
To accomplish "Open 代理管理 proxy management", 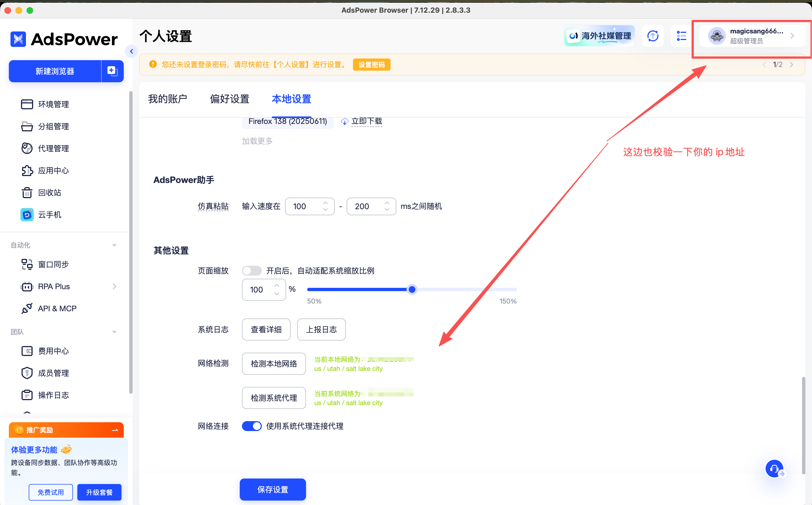I will click(53, 148).
